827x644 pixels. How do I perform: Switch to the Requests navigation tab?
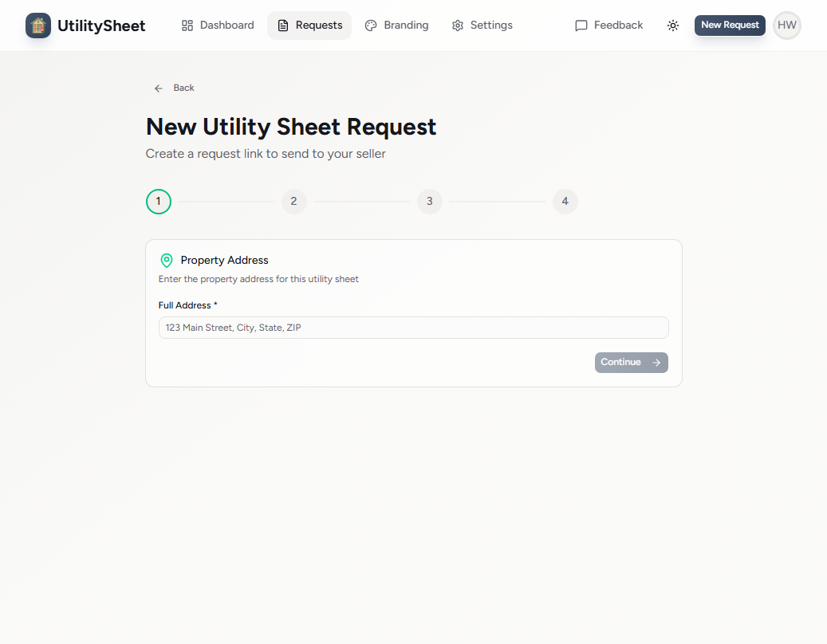click(x=309, y=25)
